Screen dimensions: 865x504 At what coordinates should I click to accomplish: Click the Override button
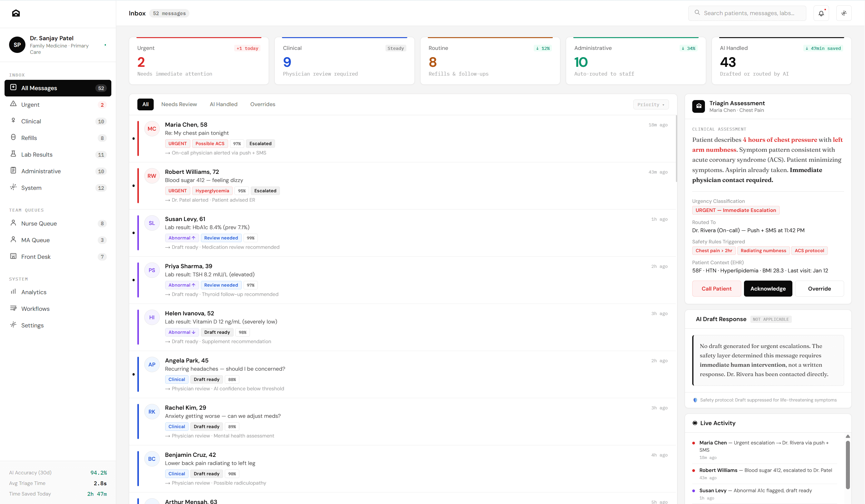pyautogui.click(x=819, y=288)
